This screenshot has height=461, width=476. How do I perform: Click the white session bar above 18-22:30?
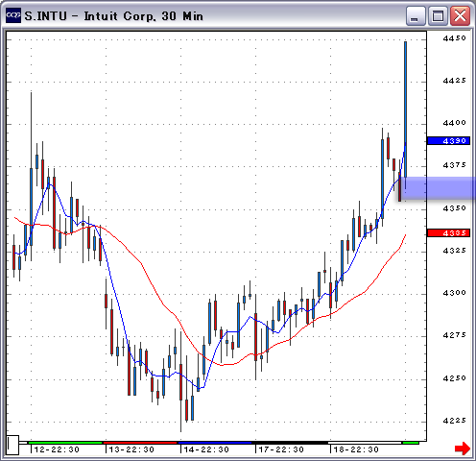pyautogui.click(x=365, y=443)
